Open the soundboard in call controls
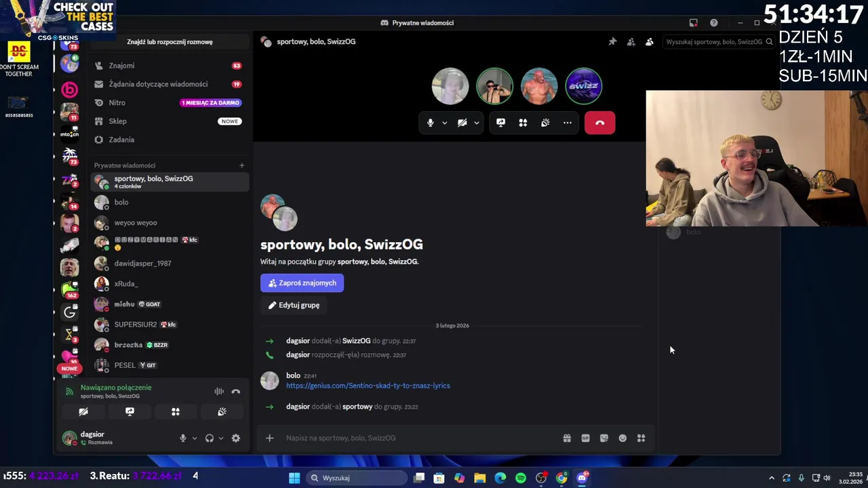The width and height of the screenshot is (868, 488). pyautogui.click(x=545, y=123)
